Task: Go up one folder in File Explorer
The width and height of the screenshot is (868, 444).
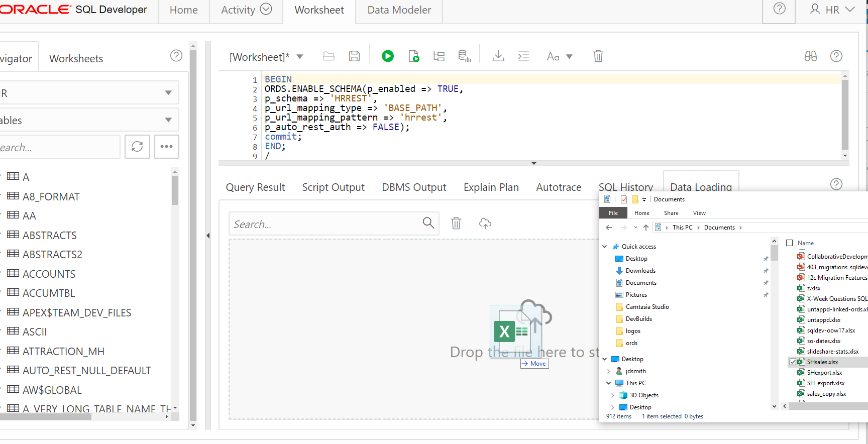Action: (x=646, y=228)
